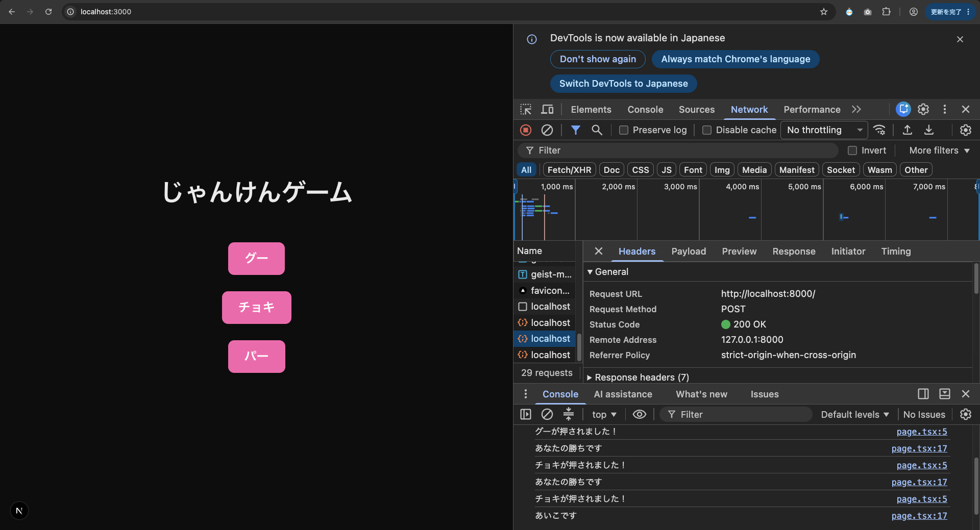Image resolution: width=980 pixels, height=530 pixels.
Task: Toggle the network filter funnel icon
Action: click(575, 130)
